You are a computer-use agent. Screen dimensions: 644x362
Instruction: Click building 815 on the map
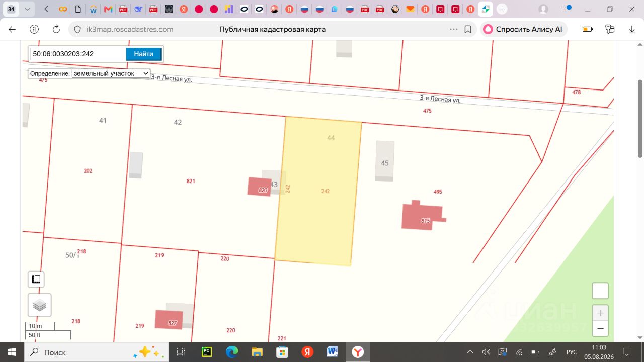423,216
